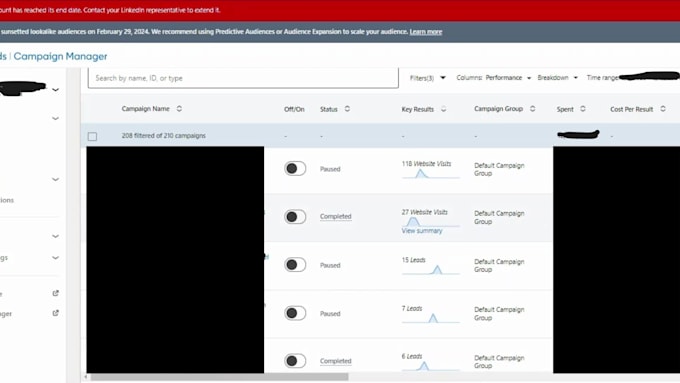Toggle on the 15 Leads campaign

[x=295, y=265]
